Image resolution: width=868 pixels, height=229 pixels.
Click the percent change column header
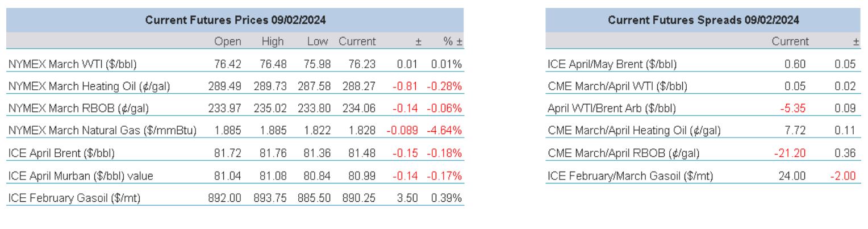(453, 41)
